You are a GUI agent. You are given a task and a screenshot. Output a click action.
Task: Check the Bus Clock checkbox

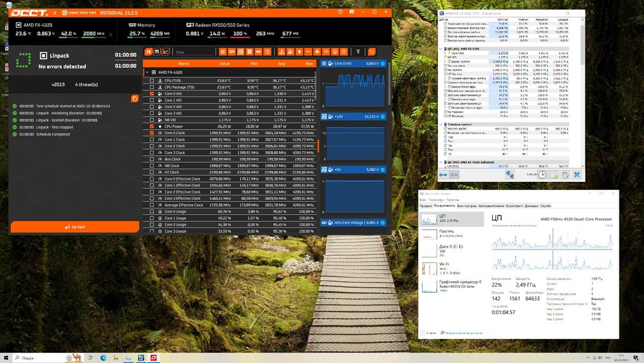coord(151,159)
